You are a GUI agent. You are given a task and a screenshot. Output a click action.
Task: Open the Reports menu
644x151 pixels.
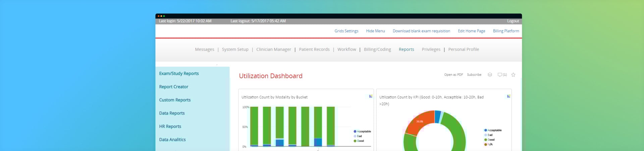(406, 49)
